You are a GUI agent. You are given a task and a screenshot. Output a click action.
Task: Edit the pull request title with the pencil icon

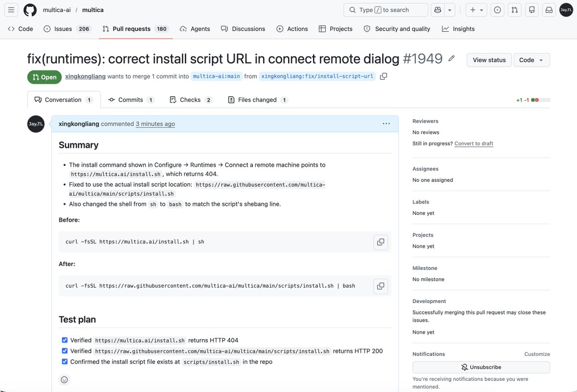point(451,59)
